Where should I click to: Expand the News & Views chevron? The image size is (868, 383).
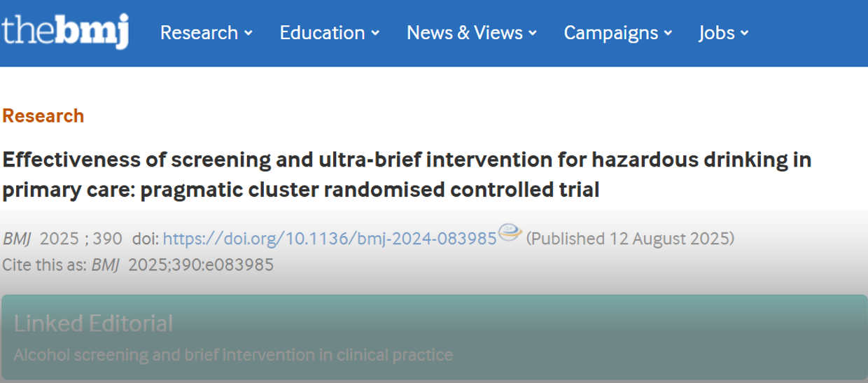(533, 33)
